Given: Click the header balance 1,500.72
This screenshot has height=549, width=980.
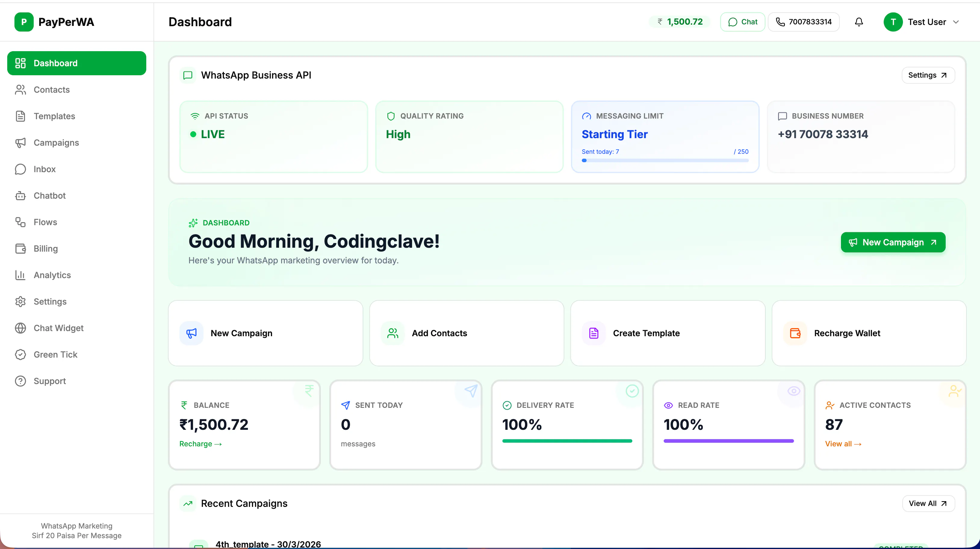Looking at the screenshot, I should (x=679, y=22).
